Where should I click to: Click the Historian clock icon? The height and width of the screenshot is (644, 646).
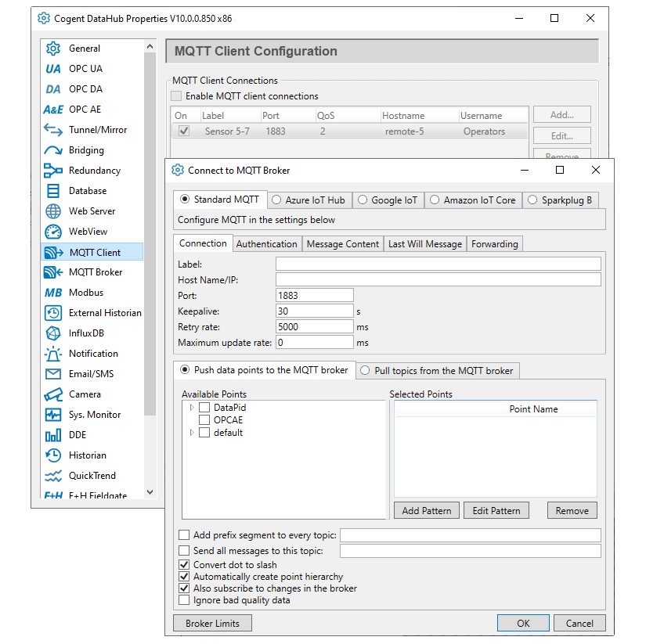(x=53, y=455)
